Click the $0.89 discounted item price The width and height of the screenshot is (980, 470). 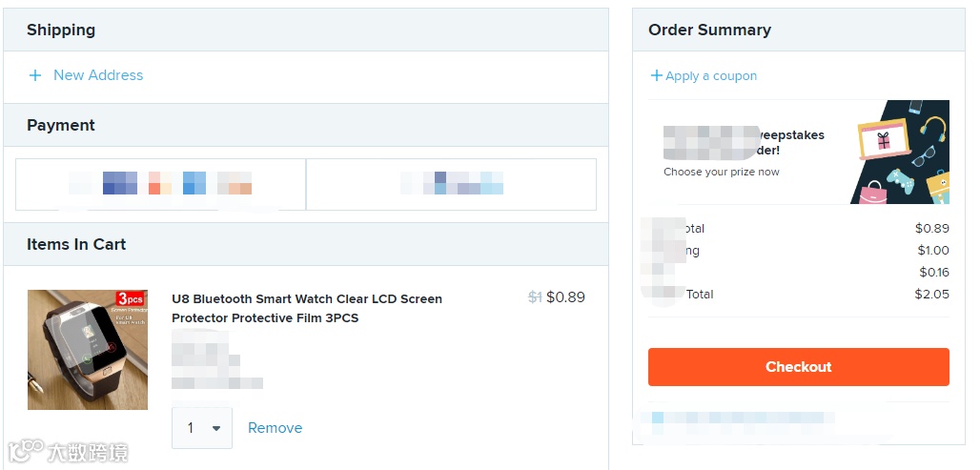(565, 297)
